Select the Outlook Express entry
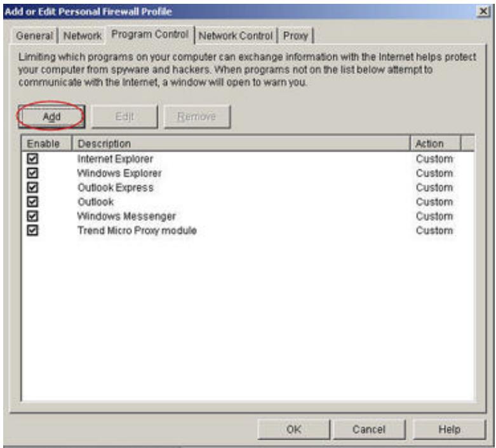 click(116, 187)
